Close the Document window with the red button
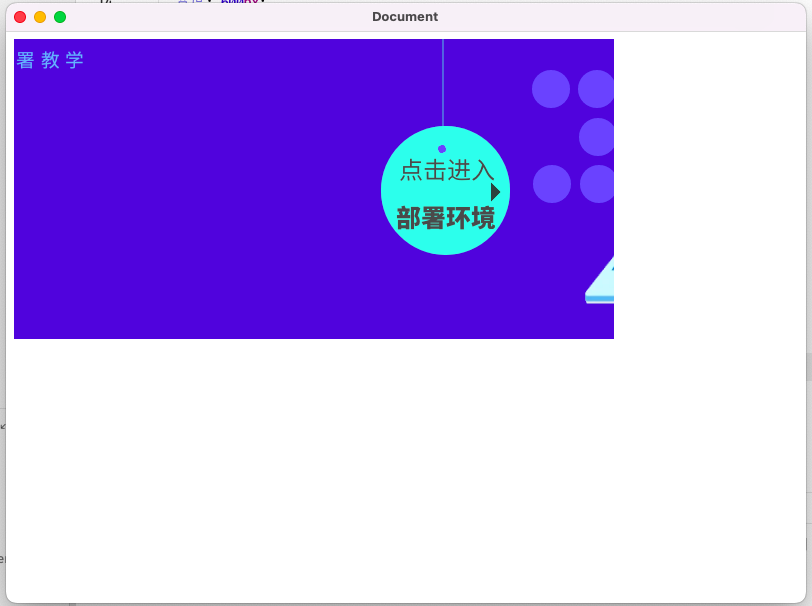 (20, 17)
